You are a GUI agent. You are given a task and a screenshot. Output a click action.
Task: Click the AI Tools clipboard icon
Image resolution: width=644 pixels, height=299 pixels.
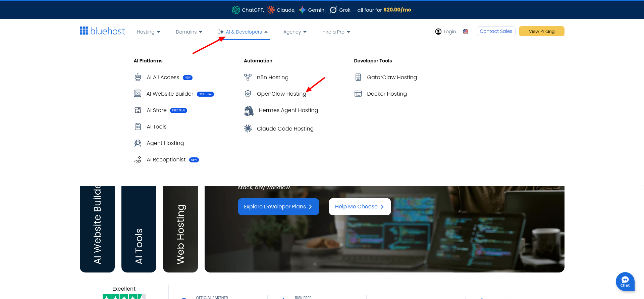coord(138,127)
